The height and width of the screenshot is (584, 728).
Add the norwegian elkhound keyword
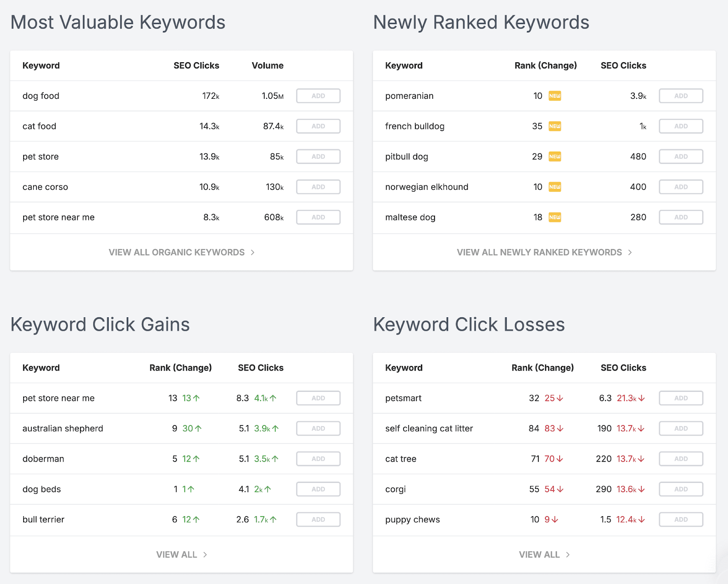coord(681,187)
